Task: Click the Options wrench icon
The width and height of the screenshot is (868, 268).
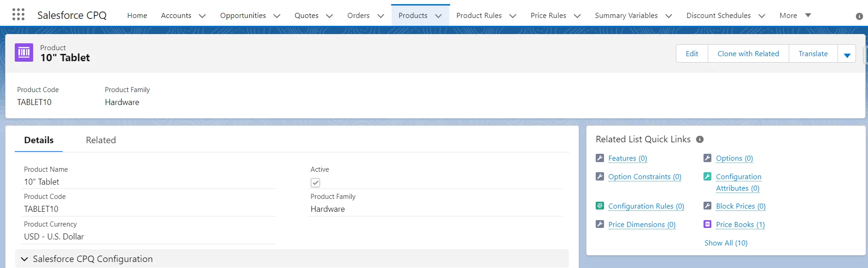Action: (x=708, y=158)
